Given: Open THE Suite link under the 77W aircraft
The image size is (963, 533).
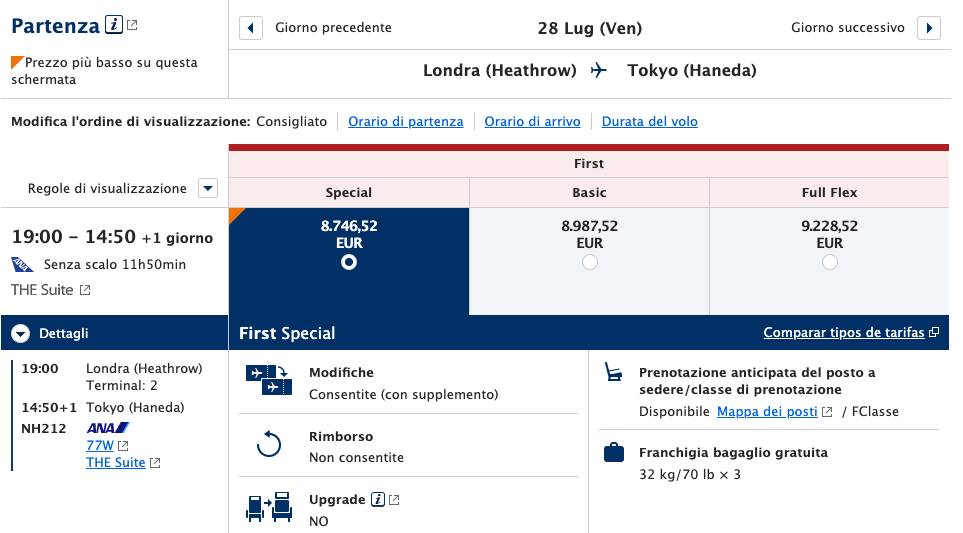Looking at the screenshot, I should pos(115,462).
